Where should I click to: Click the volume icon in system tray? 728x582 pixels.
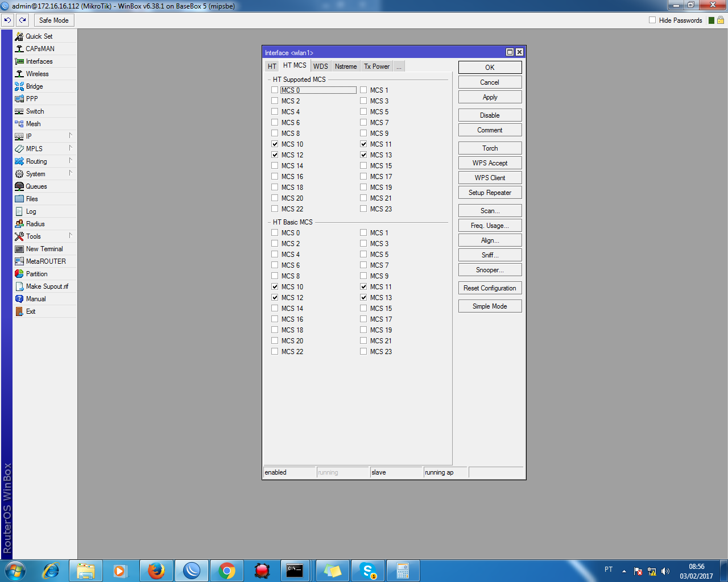point(665,571)
